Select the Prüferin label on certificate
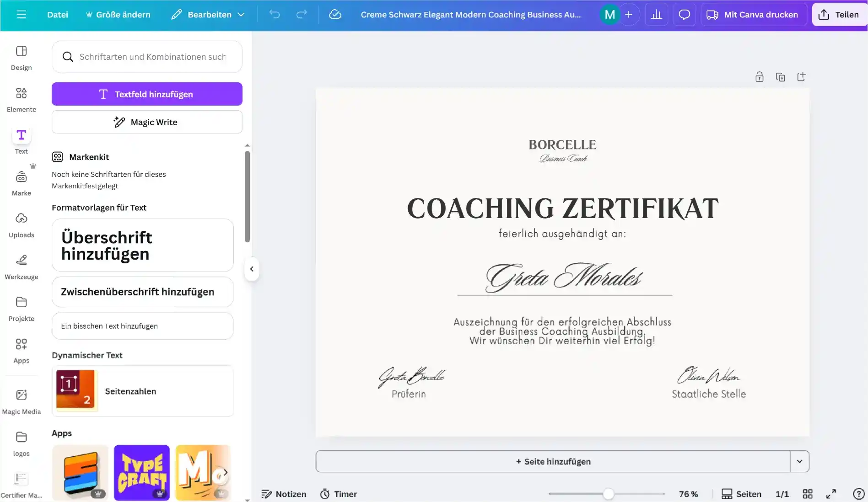This screenshot has width=868, height=502. coord(409,394)
